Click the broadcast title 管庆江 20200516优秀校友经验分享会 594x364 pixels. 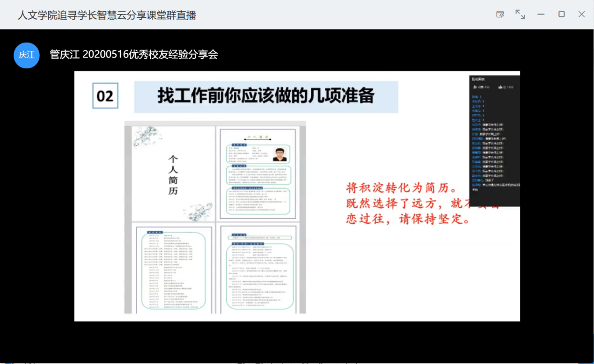pos(134,55)
